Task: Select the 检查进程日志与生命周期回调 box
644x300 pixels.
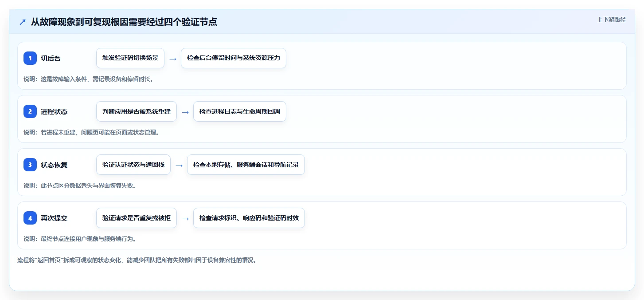Action: point(240,111)
